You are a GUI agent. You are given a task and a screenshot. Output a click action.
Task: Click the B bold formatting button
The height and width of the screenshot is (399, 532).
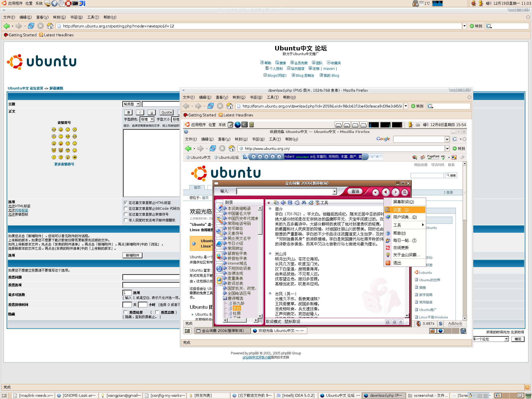click(x=128, y=112)
